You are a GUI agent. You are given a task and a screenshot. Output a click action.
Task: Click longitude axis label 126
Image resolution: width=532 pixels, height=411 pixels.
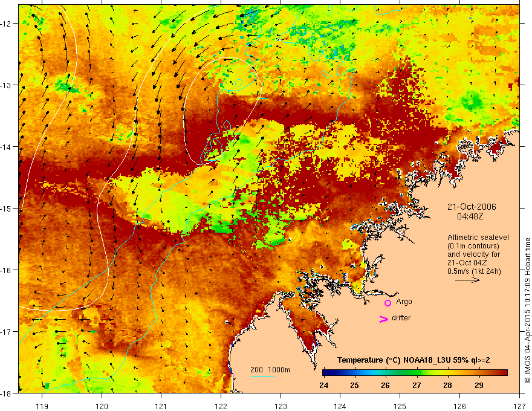point(459,407)
